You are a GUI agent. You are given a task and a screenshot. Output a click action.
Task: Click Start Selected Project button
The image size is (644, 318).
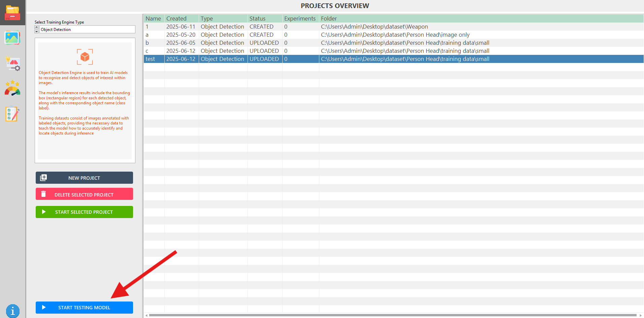(x=84, y=212)
